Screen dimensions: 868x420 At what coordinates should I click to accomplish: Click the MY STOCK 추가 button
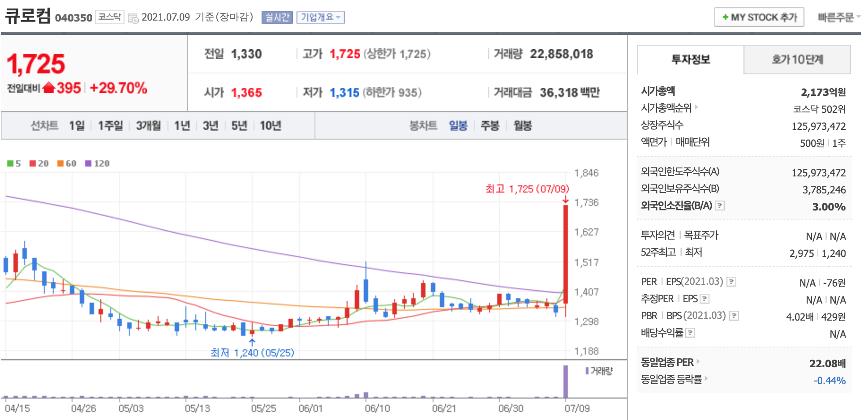(x=759, y=17)
